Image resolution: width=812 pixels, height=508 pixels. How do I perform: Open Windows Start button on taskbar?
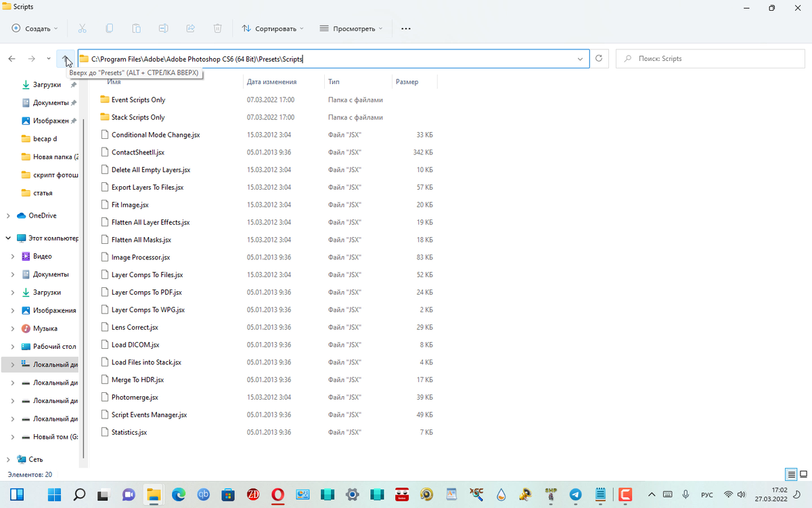pyautogui.click(x=54, y=494)
